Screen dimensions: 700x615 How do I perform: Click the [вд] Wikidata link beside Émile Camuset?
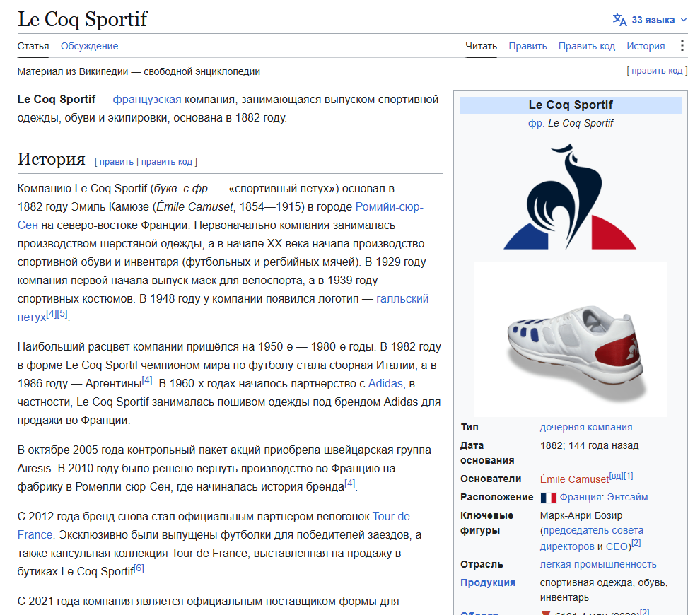point(616,476)
